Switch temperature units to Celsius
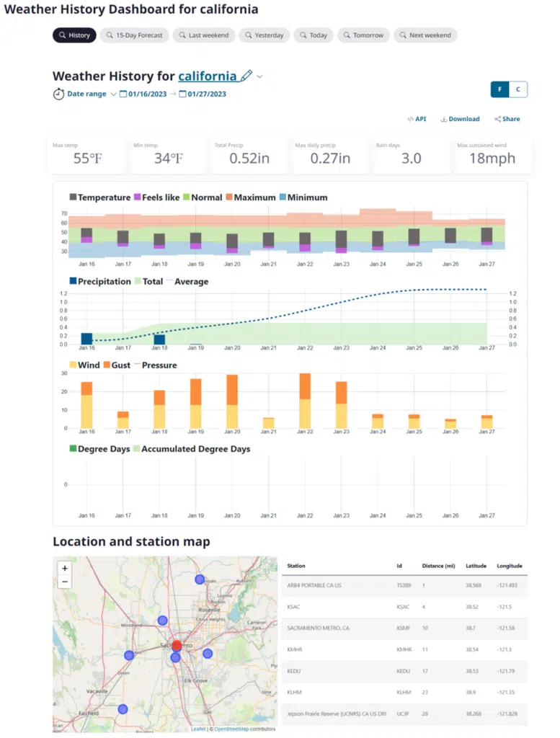Image resolution: width=560 pixels, height=738 pixels. coord(517,89)
